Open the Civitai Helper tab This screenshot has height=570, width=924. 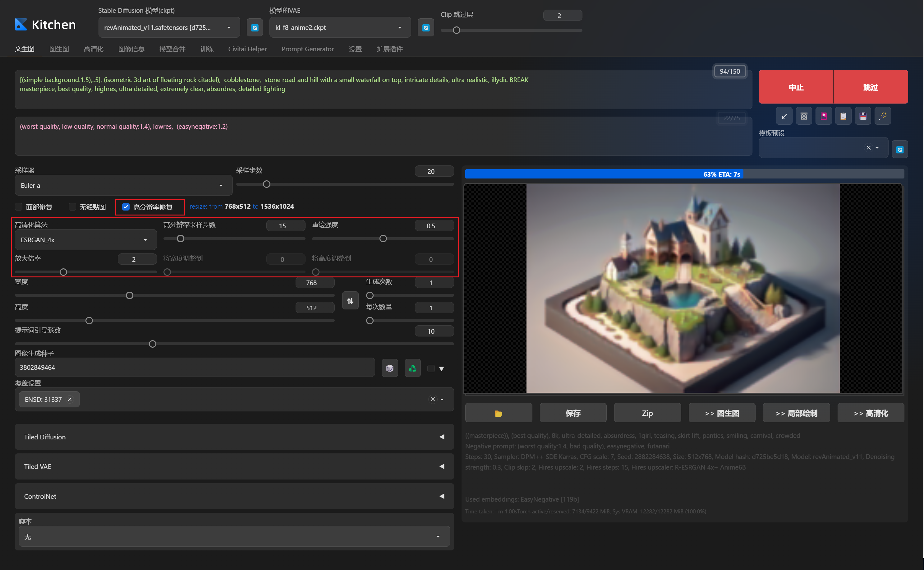pos(247,49)
